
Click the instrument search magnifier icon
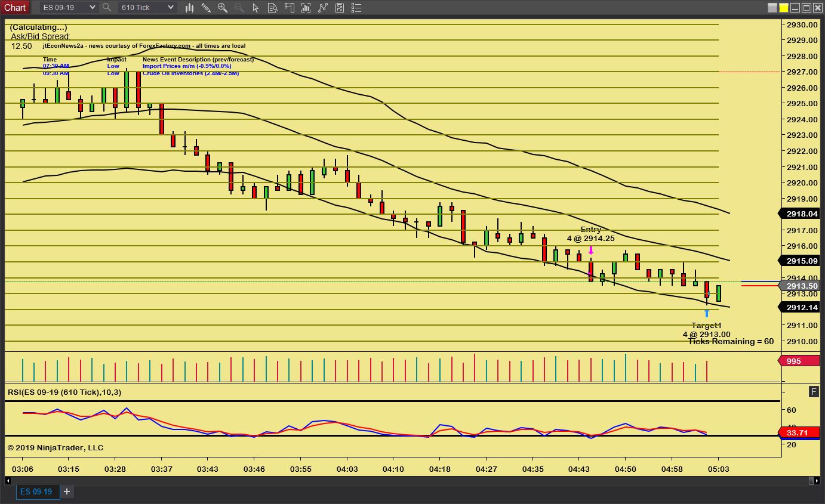pos(107,8)
